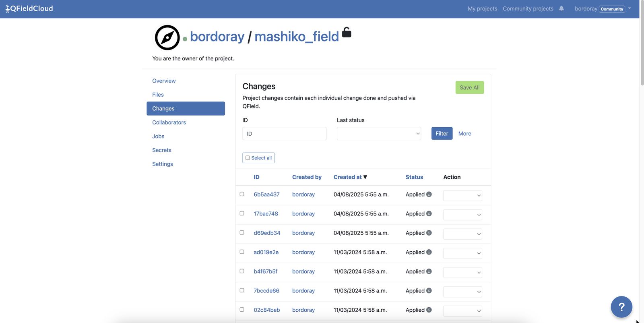Check the Select all checkbox
Viewport: 644px width, 323px height.
coord(248,158)
